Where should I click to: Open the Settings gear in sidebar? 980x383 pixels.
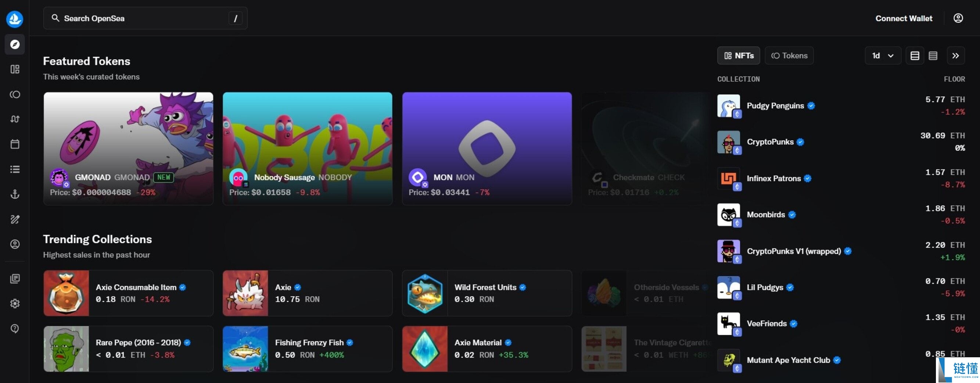[x=15, y=304]
